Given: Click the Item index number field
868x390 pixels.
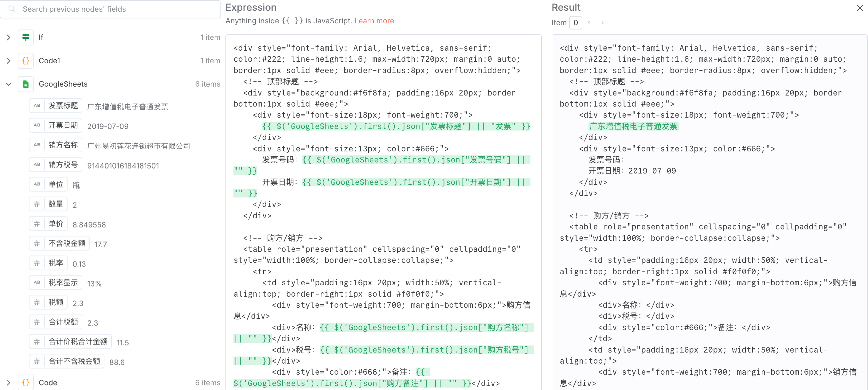Looking at the screenshot, I should [x=576, y=22].
